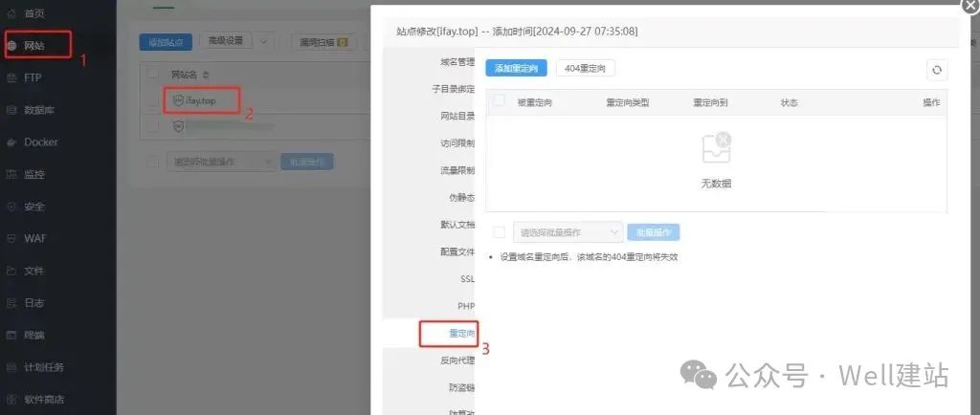Tick the checkbox for ifay.top row
The height and width of the screenshot is (415, 980).
tap(153, 100)
